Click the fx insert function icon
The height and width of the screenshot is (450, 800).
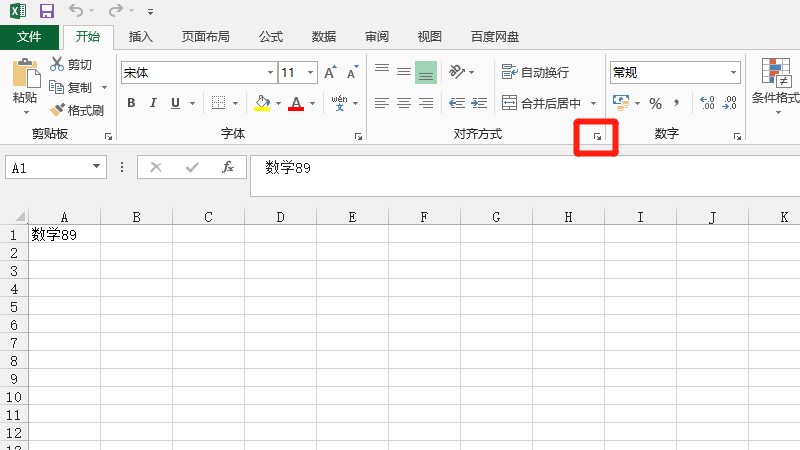(x=228, y=167)
